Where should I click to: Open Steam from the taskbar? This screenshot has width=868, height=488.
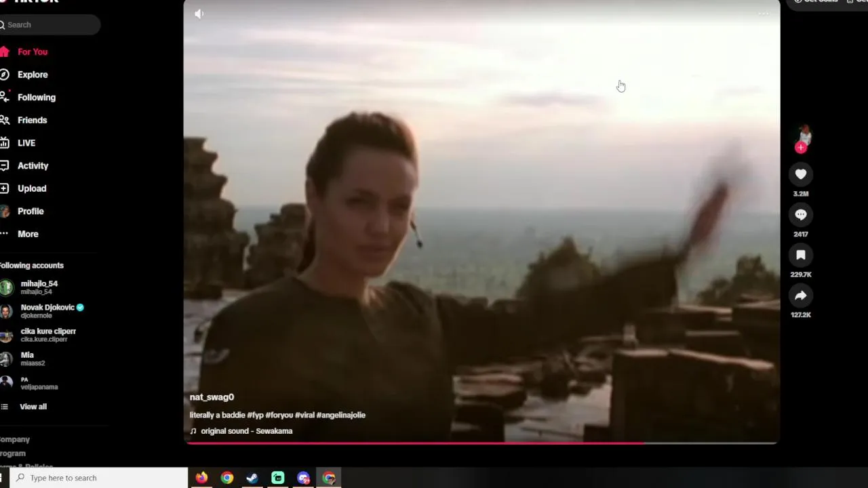coord(252,478)
